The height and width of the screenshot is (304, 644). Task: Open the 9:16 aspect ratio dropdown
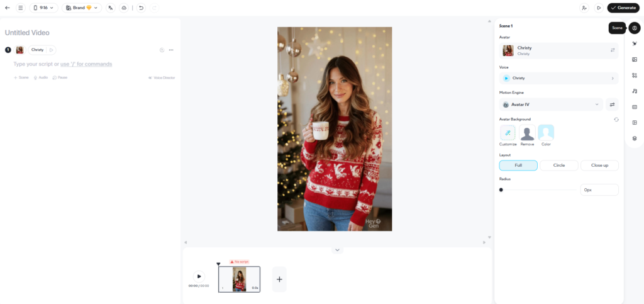tap(43, 8)
